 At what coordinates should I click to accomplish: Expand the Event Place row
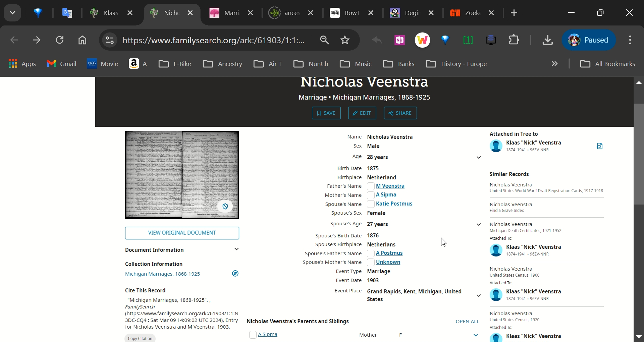pyautogui.click(x=479, y=296)
